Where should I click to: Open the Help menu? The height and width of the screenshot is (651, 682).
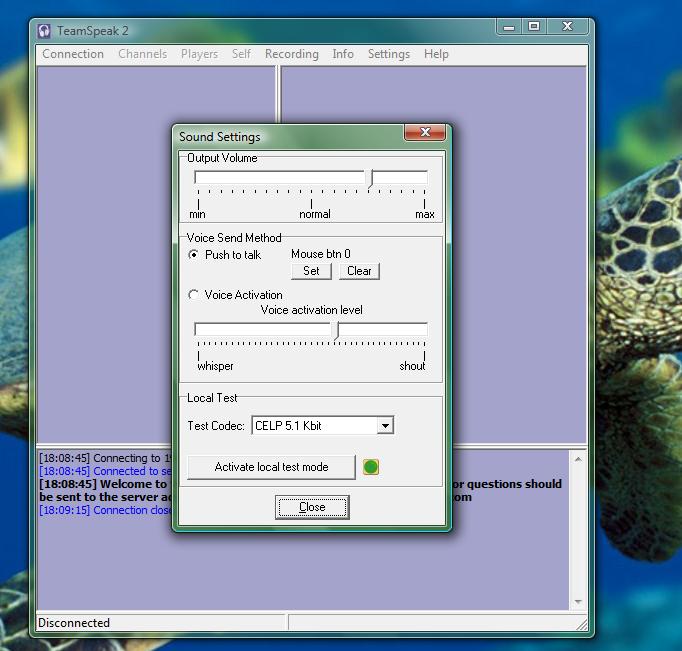tap(436, 54)
